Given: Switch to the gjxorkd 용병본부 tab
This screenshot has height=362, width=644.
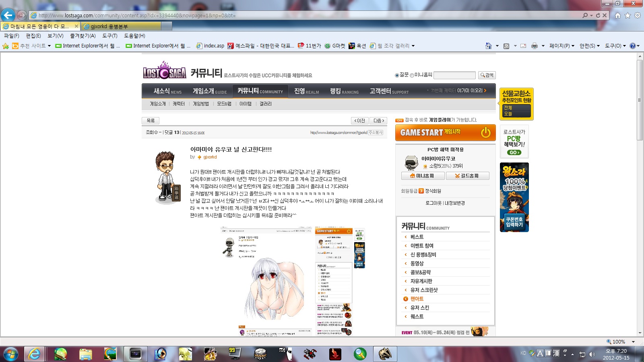Looking at the screenshot, I should coord(121,26).
